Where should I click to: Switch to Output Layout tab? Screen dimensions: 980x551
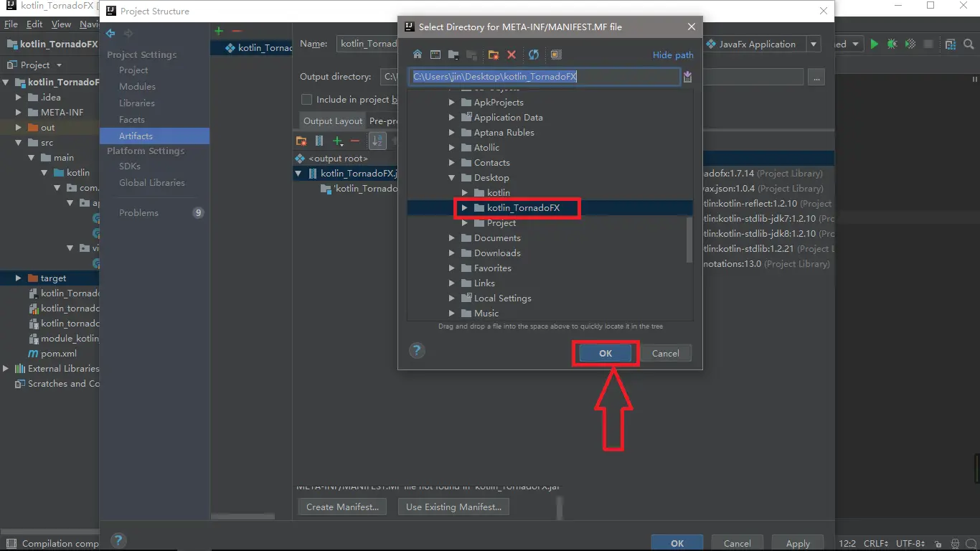[333, 121]
